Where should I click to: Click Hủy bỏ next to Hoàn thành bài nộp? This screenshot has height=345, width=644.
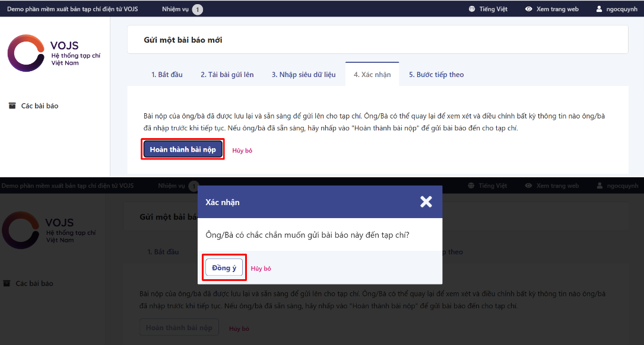point(242,151)
